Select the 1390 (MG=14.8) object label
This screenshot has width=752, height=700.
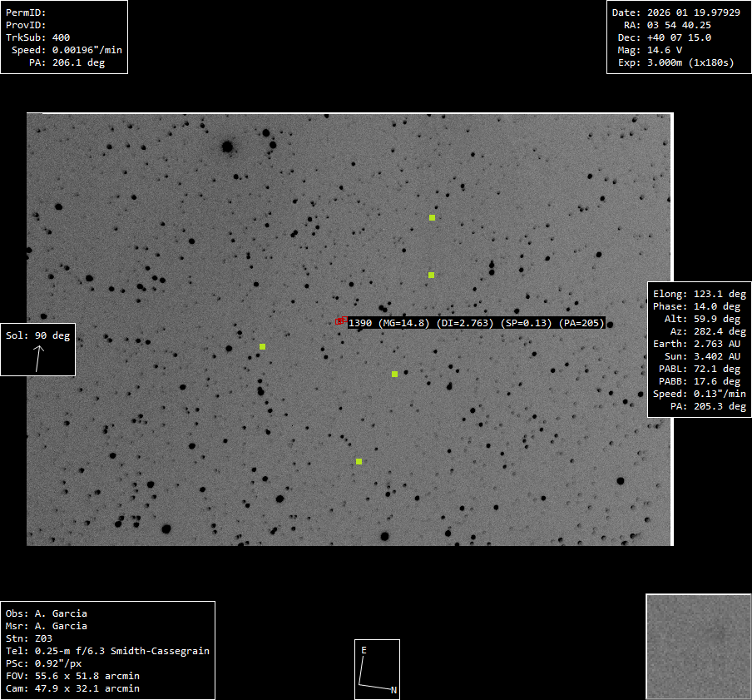[388, 323]
